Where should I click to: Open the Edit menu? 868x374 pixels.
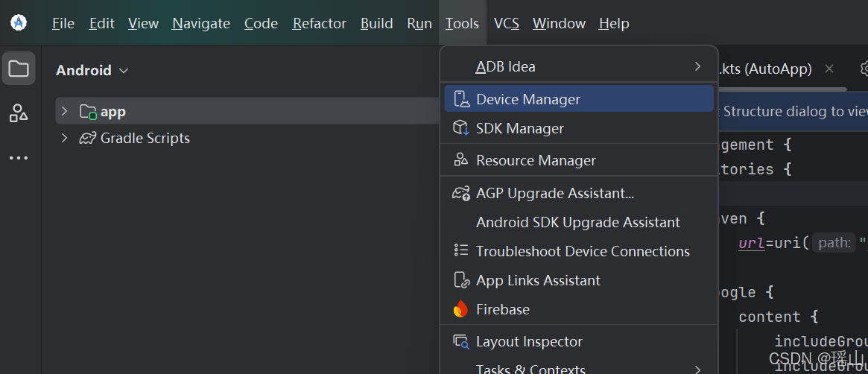(x=102, y=23)
